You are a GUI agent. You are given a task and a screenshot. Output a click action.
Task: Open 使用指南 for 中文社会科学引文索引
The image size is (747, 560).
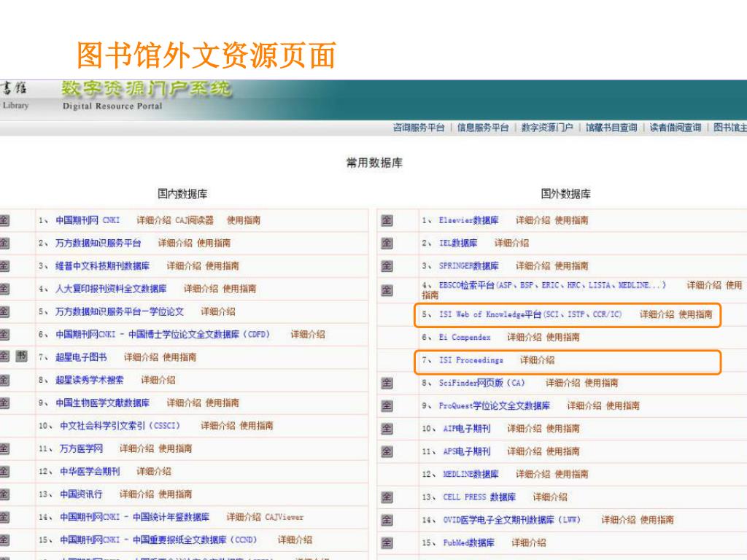click(x=256, y=426)
